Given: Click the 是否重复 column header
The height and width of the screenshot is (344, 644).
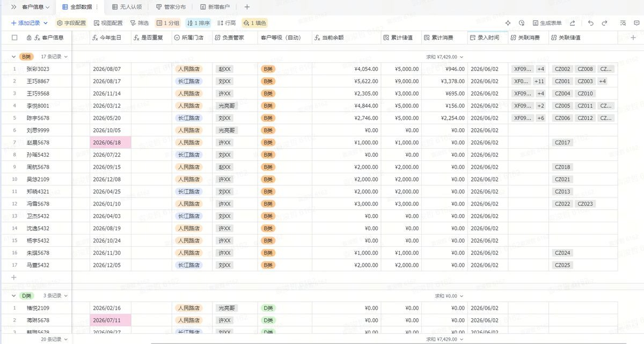Looking at the screenshot, I should point(152,38).
